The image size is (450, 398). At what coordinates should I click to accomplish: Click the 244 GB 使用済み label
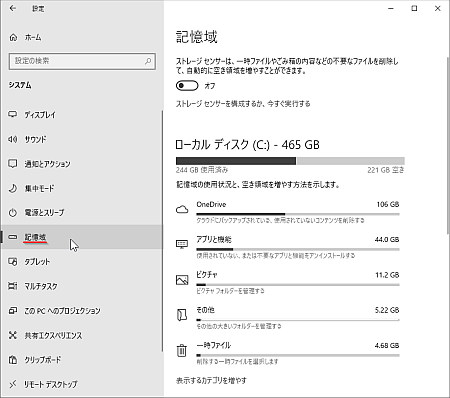click(x=202, y=170)
